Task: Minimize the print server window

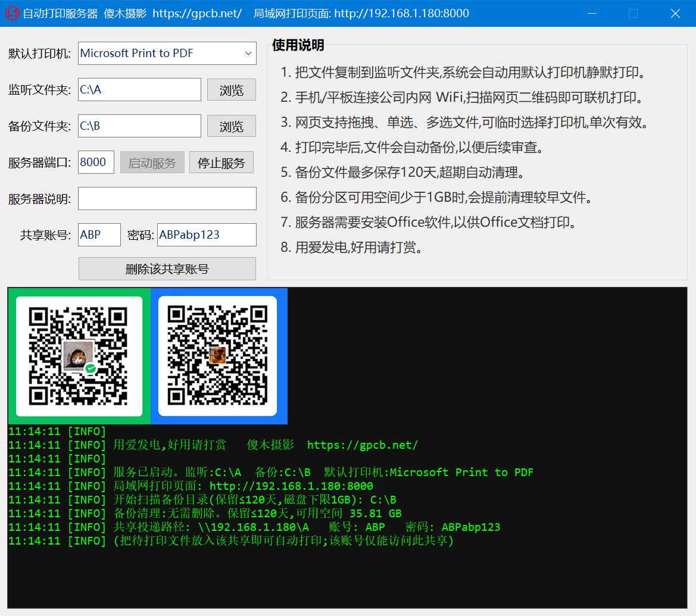Action: click(592, 13)
